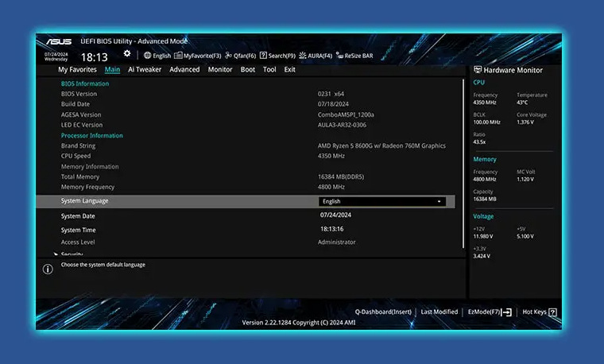Click the settings gear icon beside the clock
This screenshot has width=604, height=364.
127,54
